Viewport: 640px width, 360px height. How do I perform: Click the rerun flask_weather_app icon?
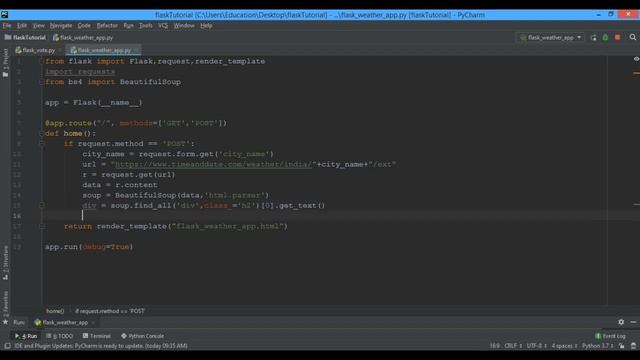[x=593, y=38]
